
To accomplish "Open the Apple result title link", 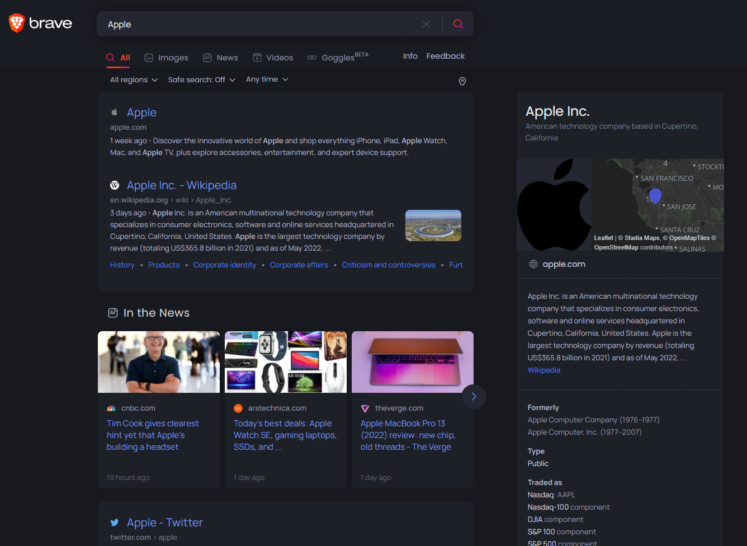I will pyautogui.click(x=141, y=112).
